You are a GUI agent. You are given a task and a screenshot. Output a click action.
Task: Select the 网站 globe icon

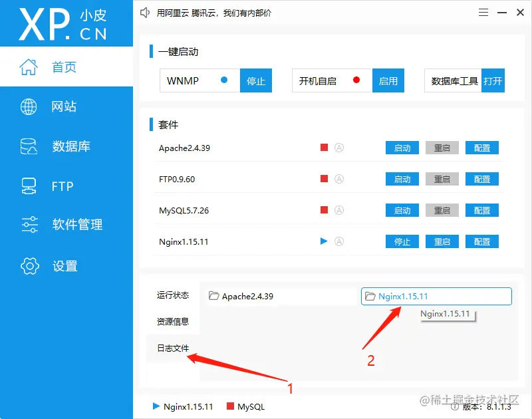point(29,106)
